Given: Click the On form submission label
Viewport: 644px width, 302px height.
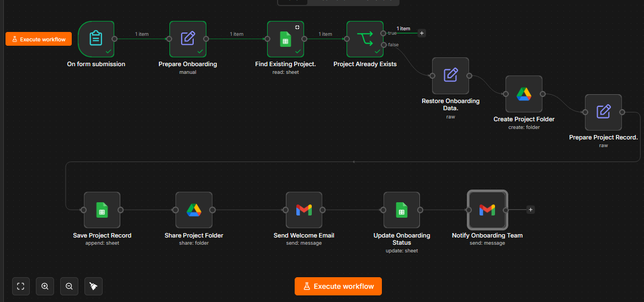Looking at the screenshot, I should 96,64.
